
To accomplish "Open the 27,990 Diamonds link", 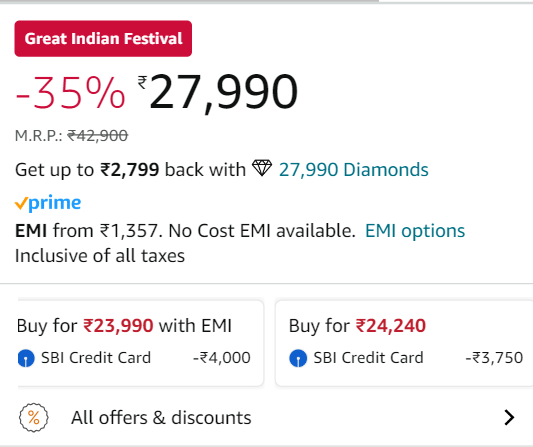I will [354, 170].
